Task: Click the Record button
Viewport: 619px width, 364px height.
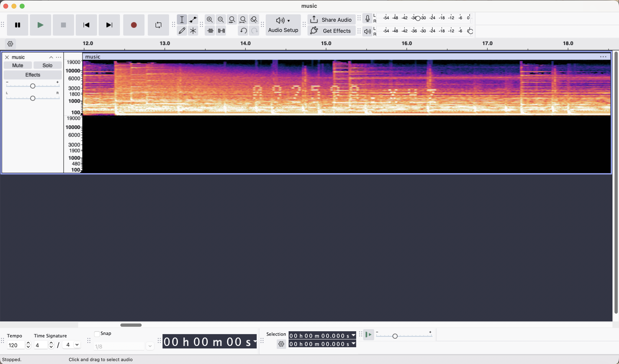Action: (134, 25)
